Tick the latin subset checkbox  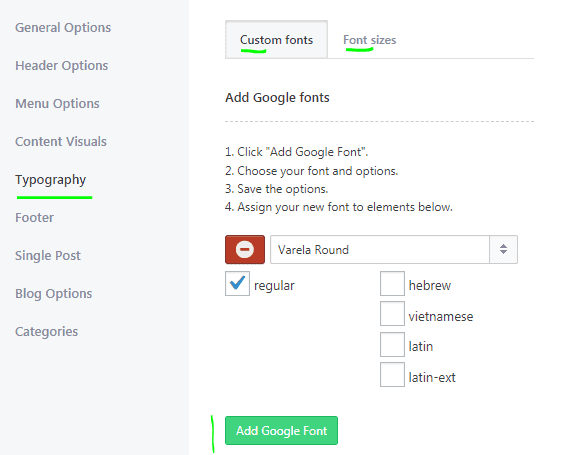(x=392, y=345)
